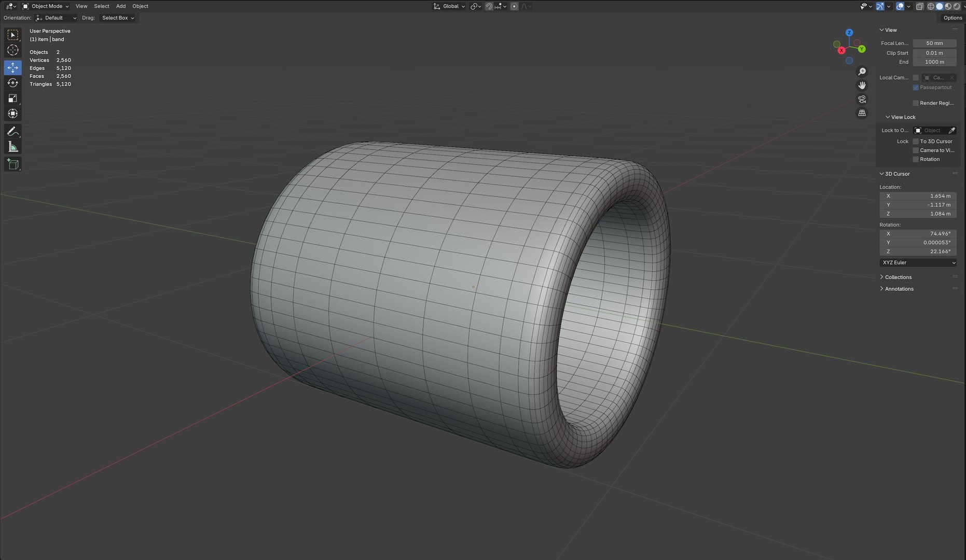Open the XYZ Euler rotation dropdown
The image size is (966, 560).
point(918,262)
